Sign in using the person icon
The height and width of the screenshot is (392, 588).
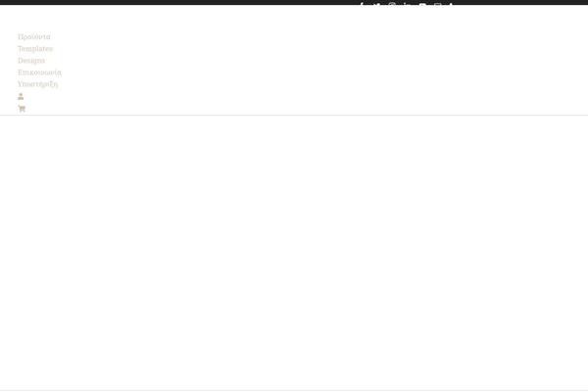(21, 96)
